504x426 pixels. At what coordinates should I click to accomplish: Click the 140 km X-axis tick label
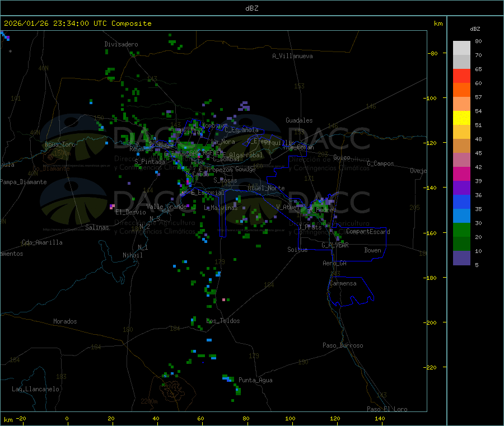click(x=380, y=419)
